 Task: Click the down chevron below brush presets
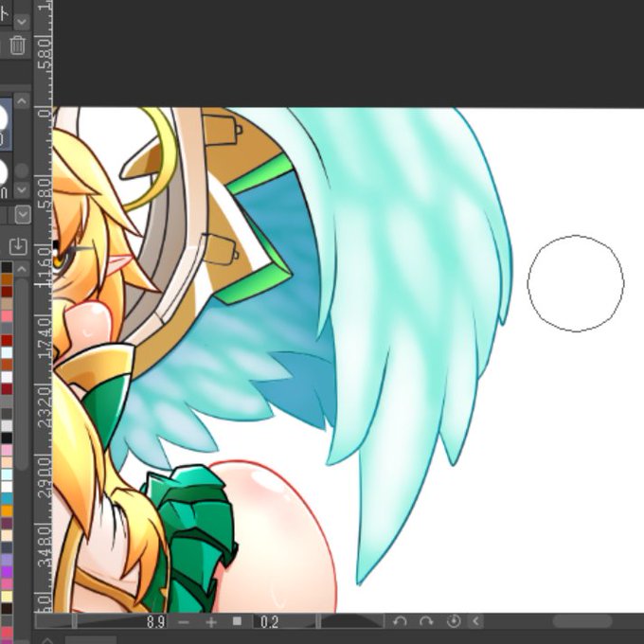(x=22, y=189)
